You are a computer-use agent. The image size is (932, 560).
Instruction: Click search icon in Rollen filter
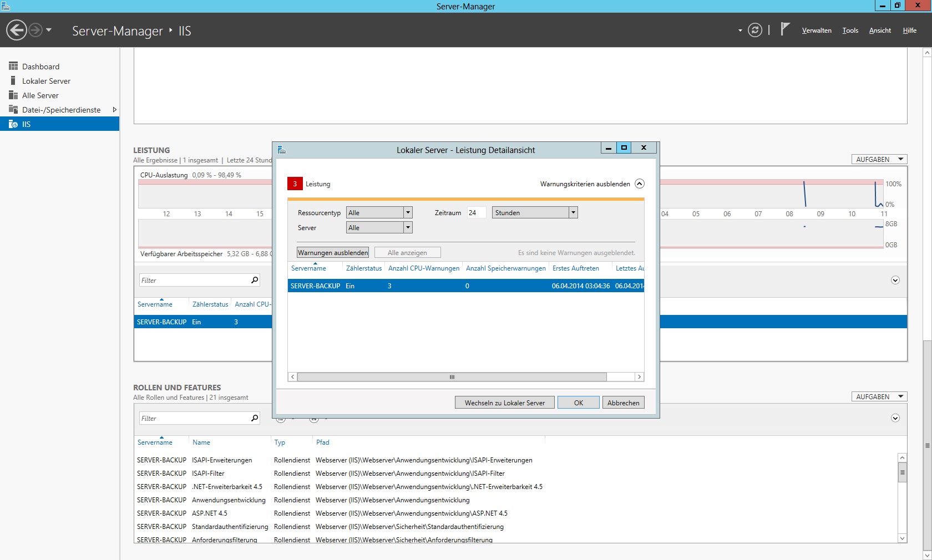click(255, 418)
